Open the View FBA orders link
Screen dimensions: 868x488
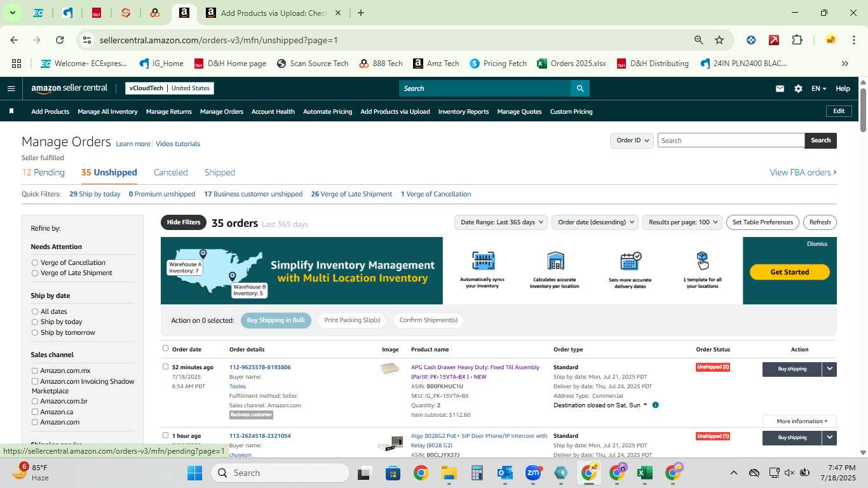pyautogui.click(x=803, y=172)
